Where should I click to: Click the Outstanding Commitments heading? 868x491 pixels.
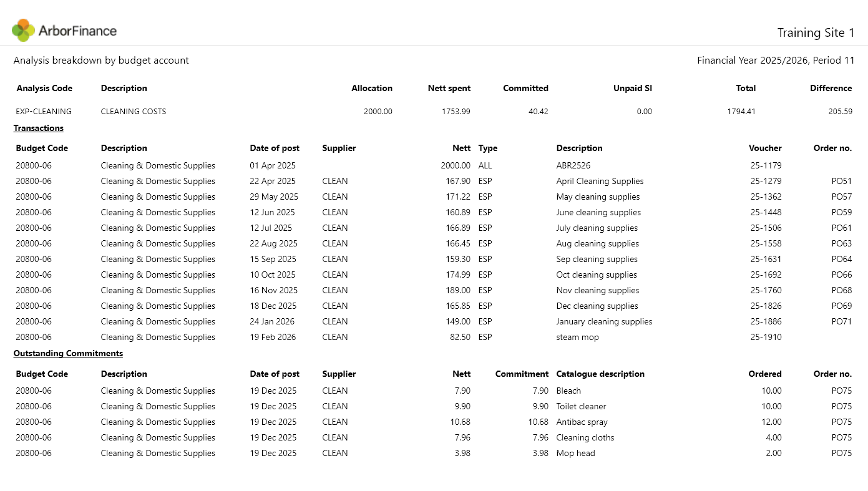pos(68,353)
